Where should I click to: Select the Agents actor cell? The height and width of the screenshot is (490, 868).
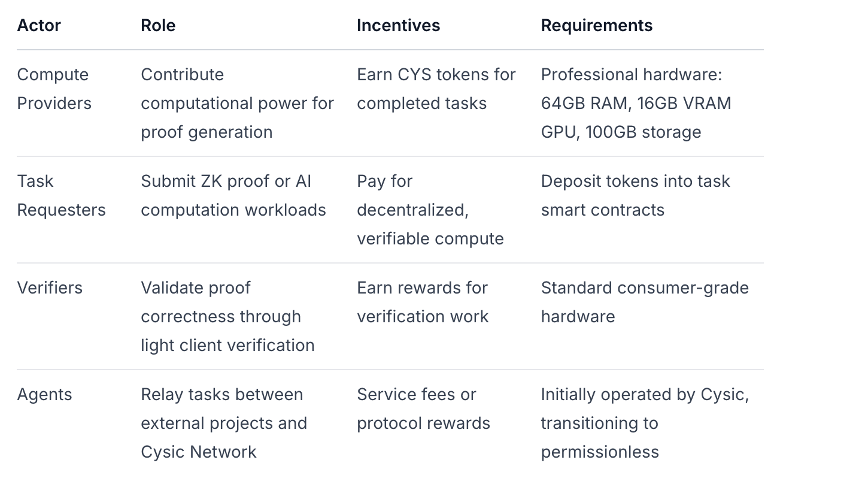click(x=44, y=394)
